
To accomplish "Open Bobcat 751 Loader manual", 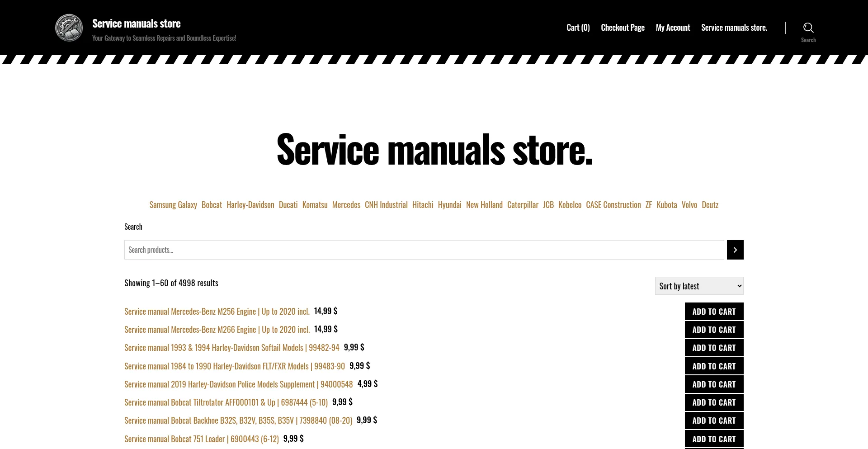I will [x=202, y=439].
